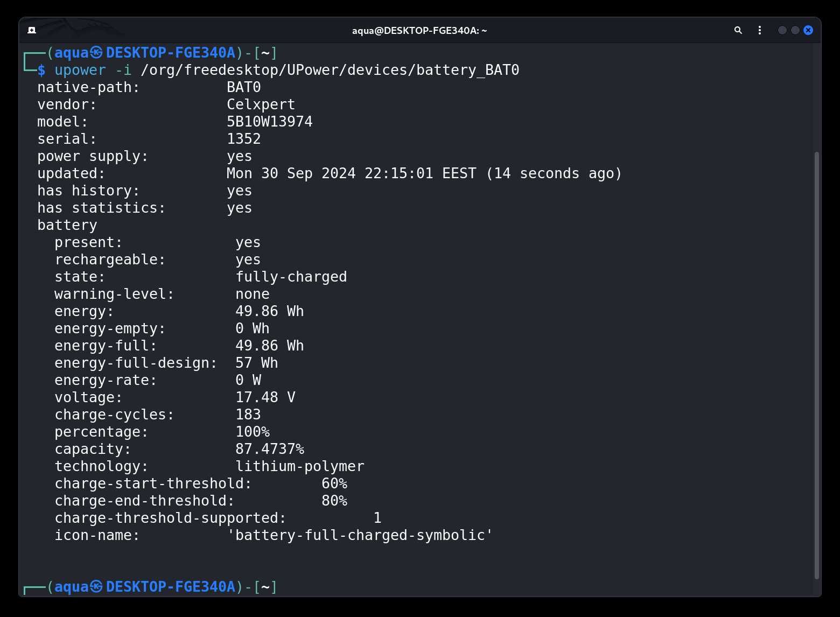Click the window title aqua@DESKTOP-FGE340A
Viewport: 840px width, 617px height.
(x=419, y=31)
